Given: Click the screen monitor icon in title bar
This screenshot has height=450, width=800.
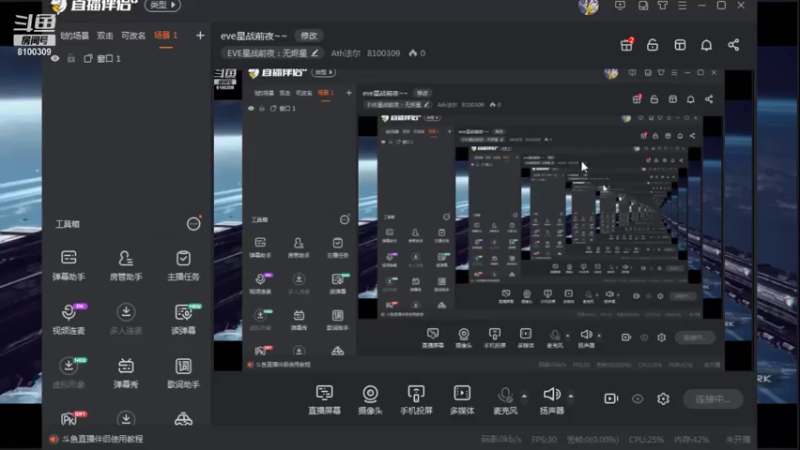Looking at the screenshot, I should click(x=620, y=6).
